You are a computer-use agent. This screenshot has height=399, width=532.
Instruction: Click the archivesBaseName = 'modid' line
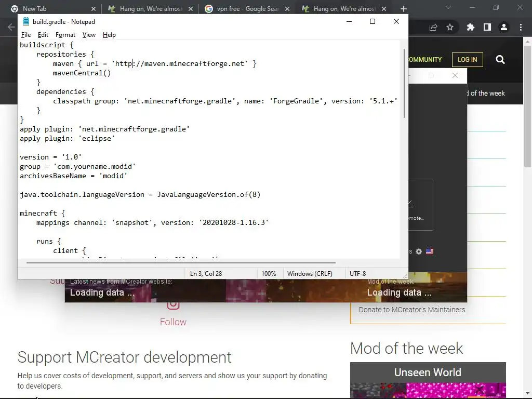tap(74, 176)
